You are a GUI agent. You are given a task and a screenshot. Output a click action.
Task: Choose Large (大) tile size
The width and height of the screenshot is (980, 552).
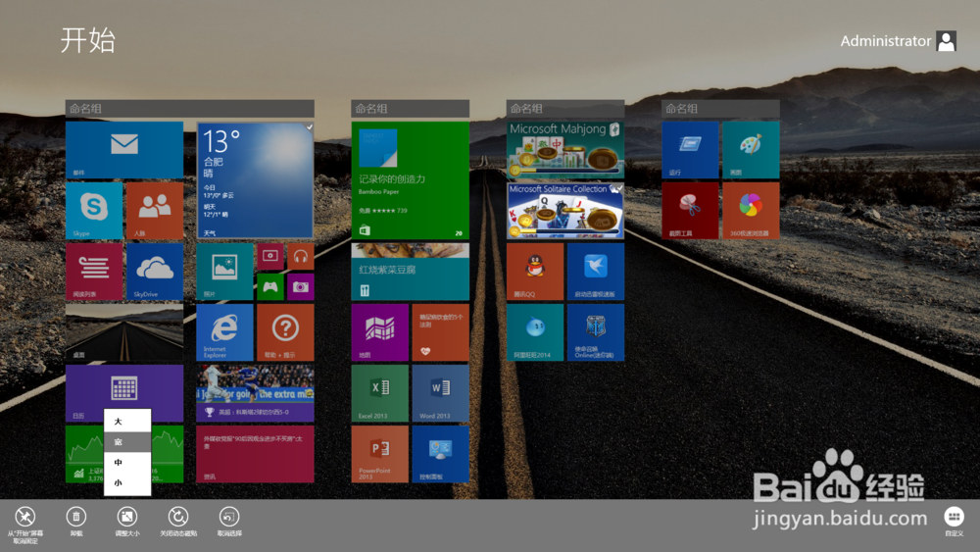point(127,422)
